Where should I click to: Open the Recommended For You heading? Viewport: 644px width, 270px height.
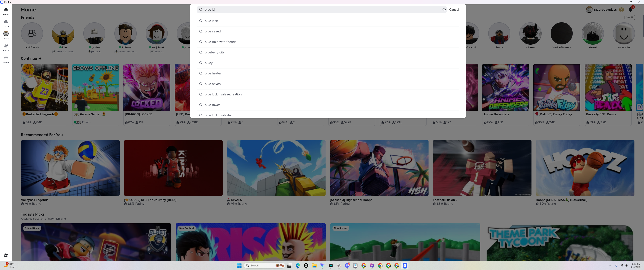pyautogui.click(x=42, y=135)
